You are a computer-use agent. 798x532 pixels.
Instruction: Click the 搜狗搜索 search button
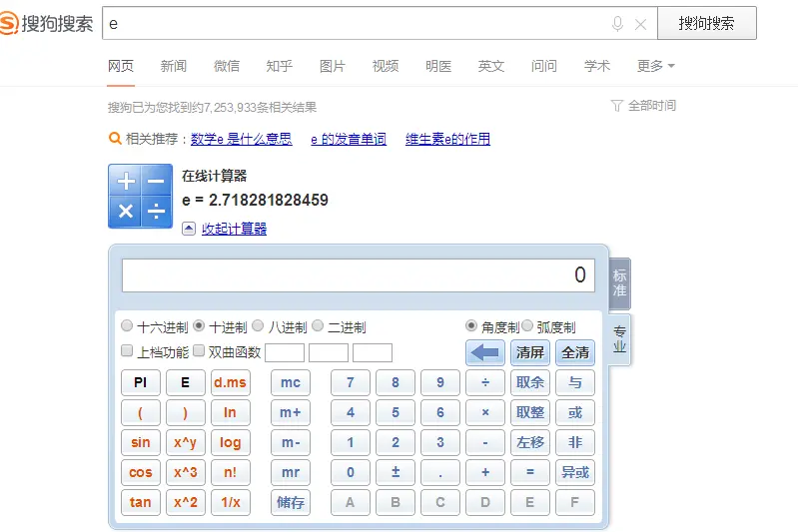pos(707,23)
